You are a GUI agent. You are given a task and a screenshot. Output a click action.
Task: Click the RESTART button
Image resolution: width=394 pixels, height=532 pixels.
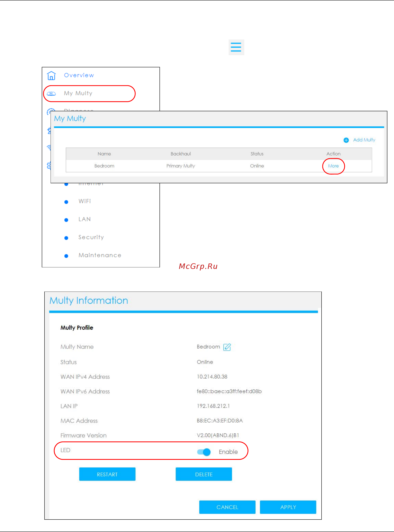[x=107, y=474]
